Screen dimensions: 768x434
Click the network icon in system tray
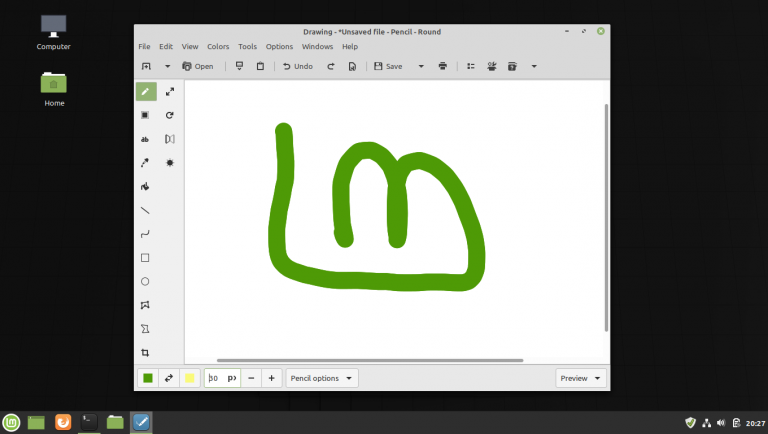point(706,423)
